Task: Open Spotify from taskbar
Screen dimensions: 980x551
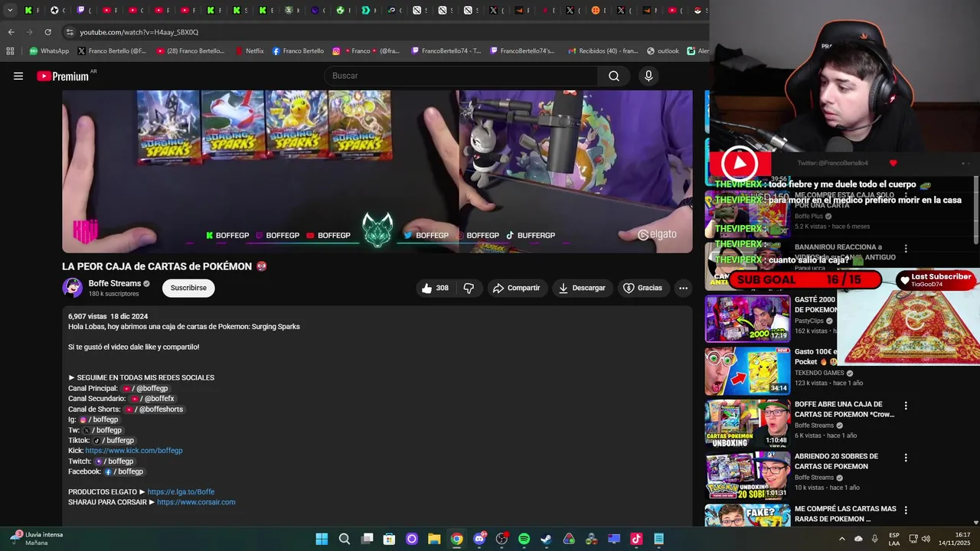Action: 524,539
